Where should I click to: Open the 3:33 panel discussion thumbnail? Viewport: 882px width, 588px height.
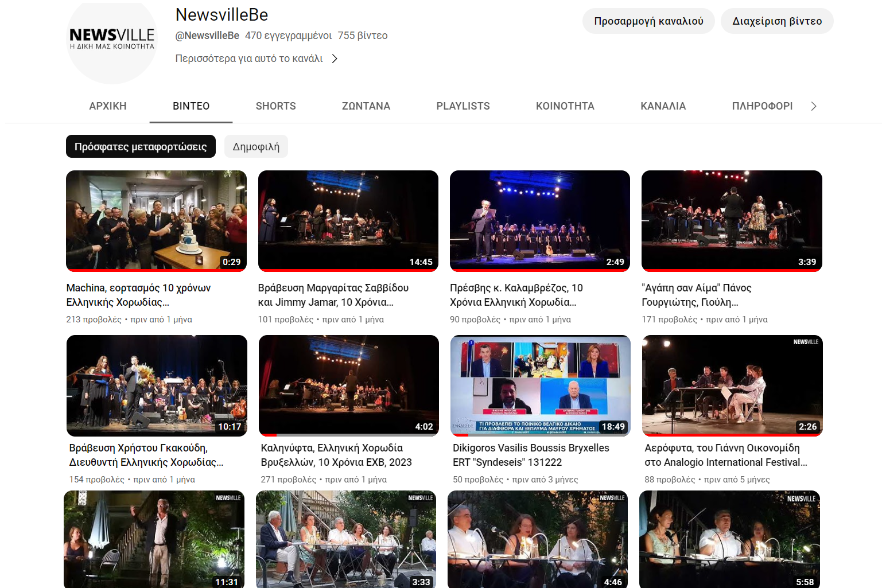click(346, 539)
